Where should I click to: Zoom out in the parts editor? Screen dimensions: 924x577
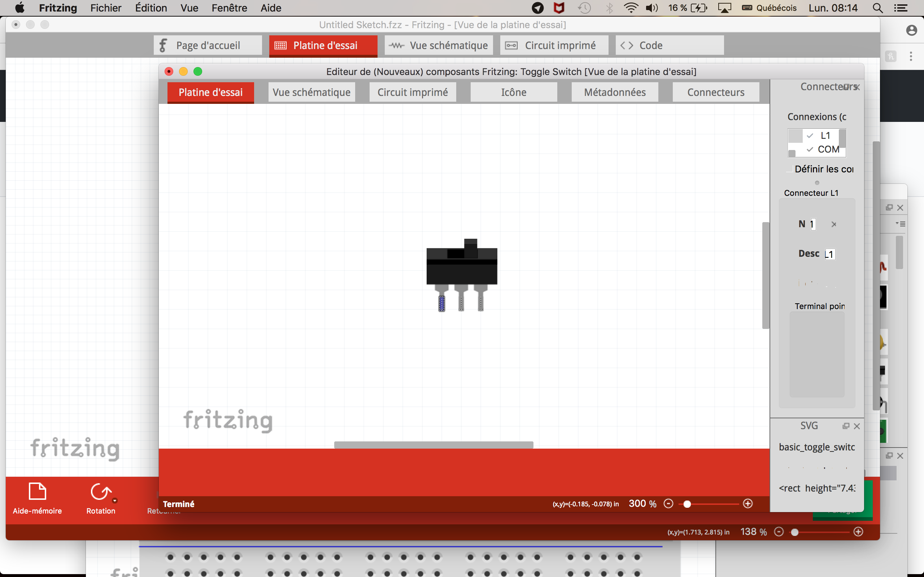pos(668,504)
